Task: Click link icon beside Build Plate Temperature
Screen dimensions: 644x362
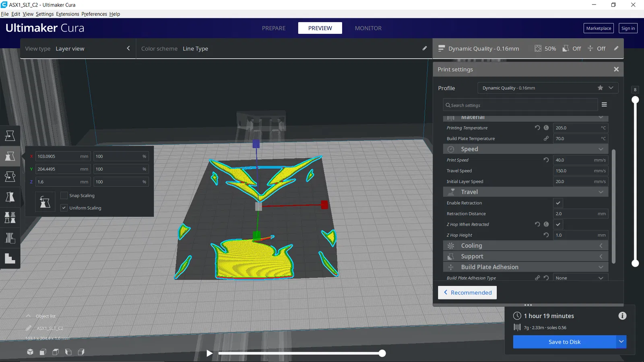Action: (x=546, y=138)
